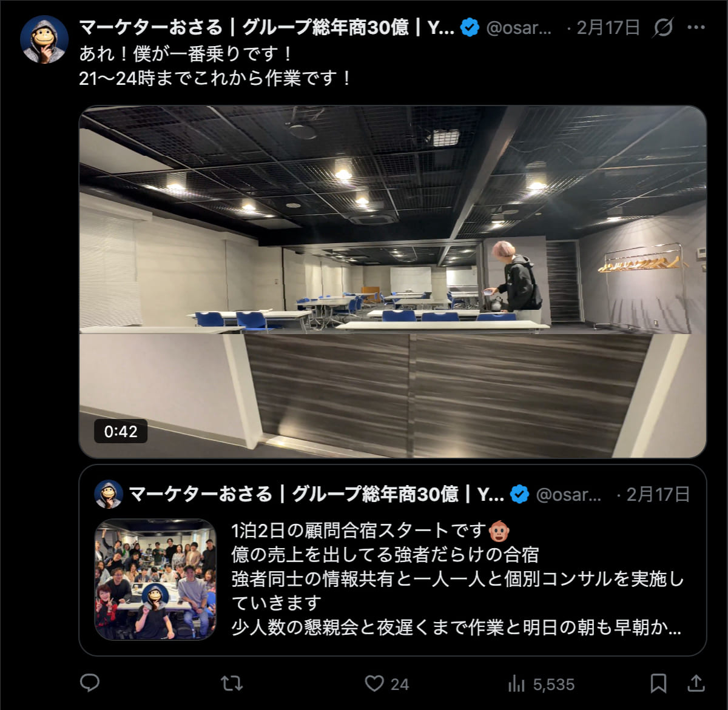Repost this tweet using retweet icon
Image resolution: width=728 pixels, height=710 pixels.
[x=232, y=684]
